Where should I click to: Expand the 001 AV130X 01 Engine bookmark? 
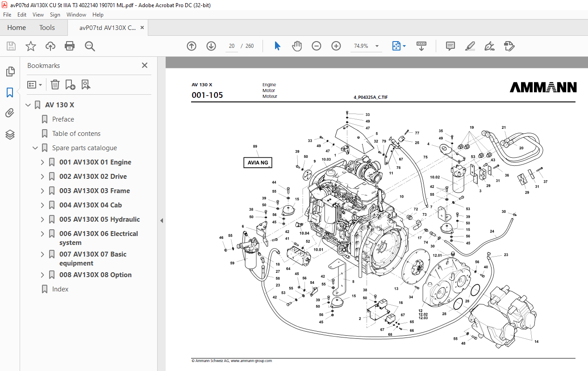[x=43, y=162]
